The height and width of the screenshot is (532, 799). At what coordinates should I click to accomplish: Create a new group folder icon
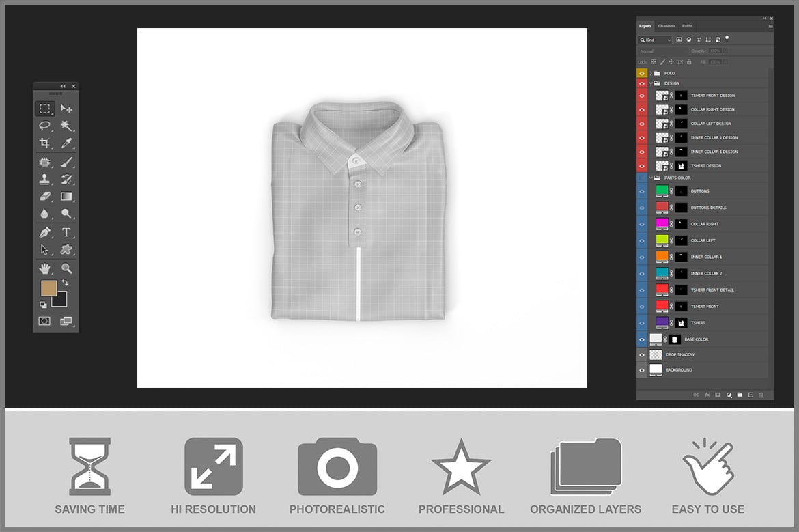tap(740, 395)
